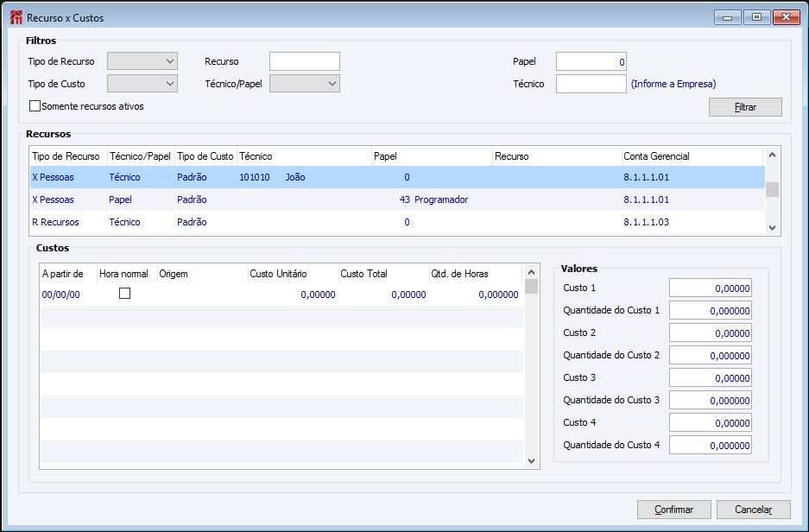Click the Conta Gerencial column header
Screen dimensions: 809x532
click(x=692, y=156)
